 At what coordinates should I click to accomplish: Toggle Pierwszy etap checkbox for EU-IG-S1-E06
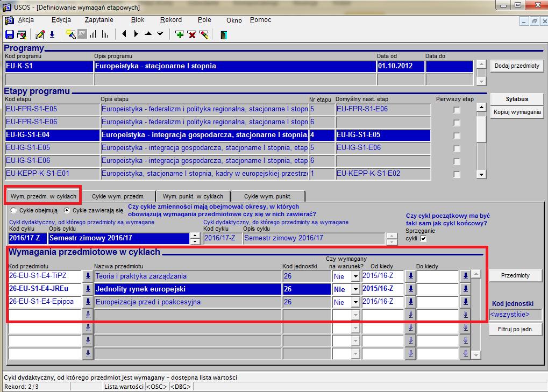coord(457,161)
